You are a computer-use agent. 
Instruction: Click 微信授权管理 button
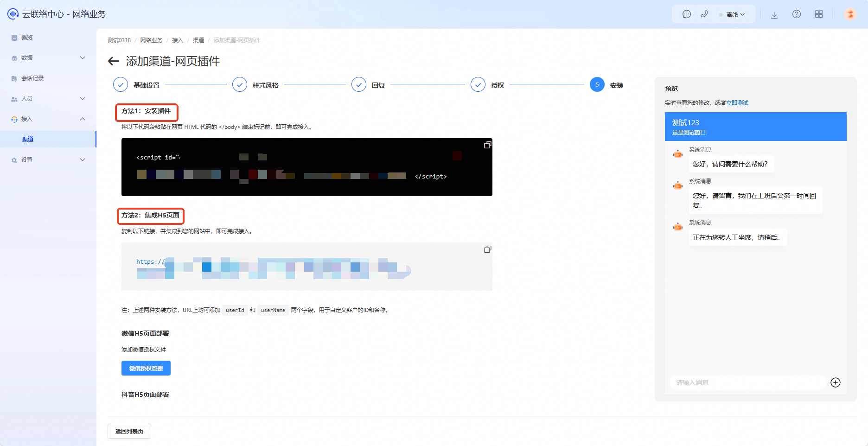pos(146,368)
